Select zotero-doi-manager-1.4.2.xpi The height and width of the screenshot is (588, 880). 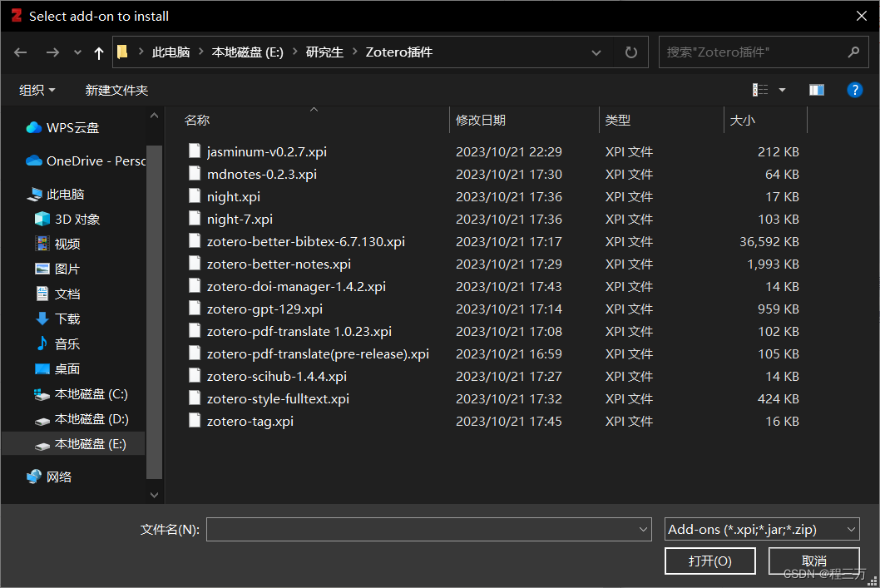point(296,286)
